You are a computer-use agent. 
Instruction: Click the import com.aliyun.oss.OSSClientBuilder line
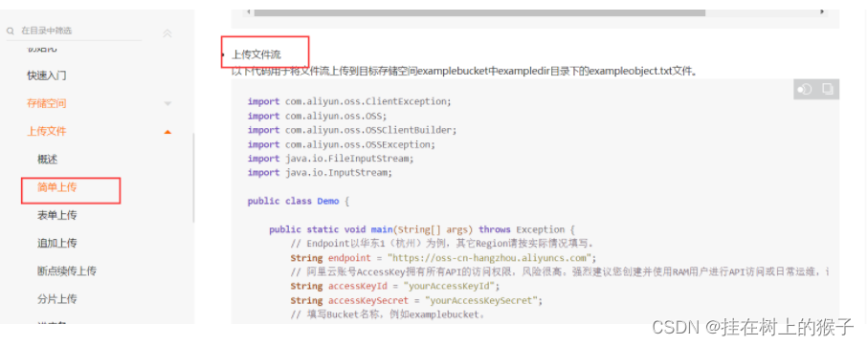[x=352, y=131]
